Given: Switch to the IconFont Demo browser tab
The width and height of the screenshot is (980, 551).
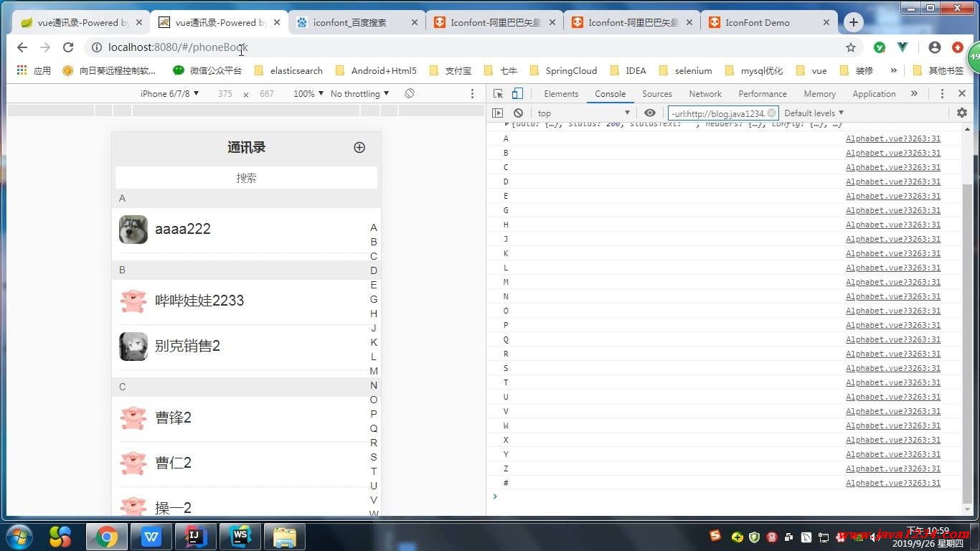Looking at the screenshot, I should point(769,22).
